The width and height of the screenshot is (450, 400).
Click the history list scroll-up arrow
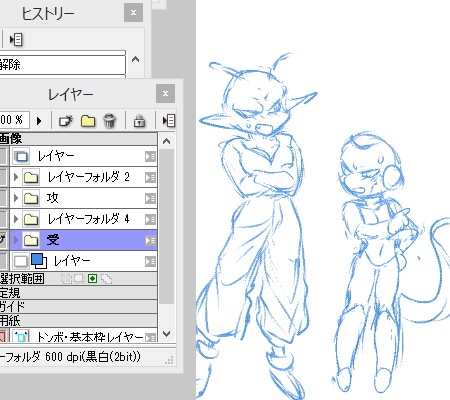(135, 60)
